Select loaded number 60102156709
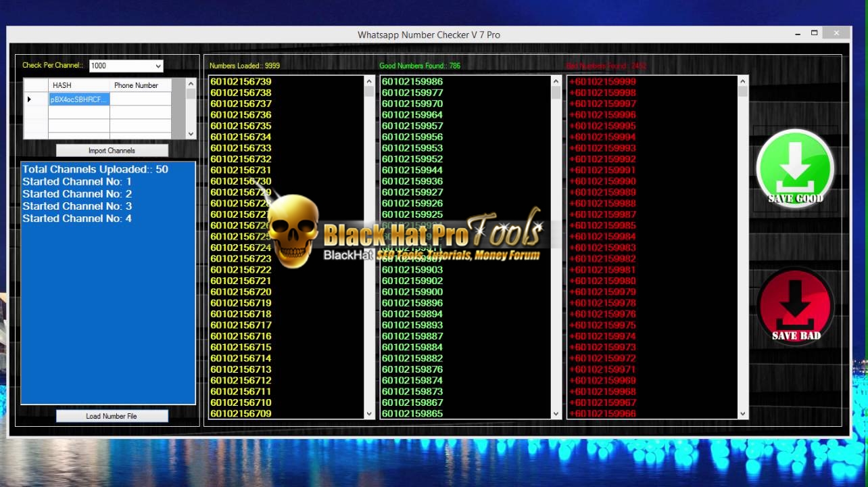Screen dimensions: 868x487 (241, 414)
